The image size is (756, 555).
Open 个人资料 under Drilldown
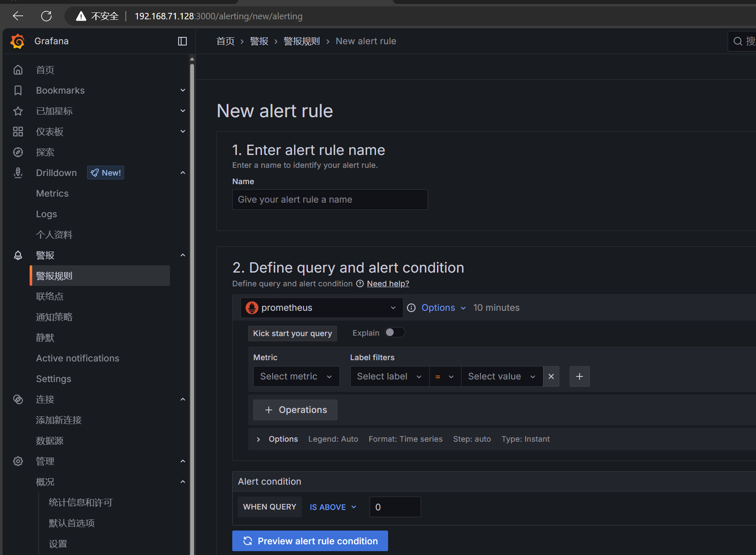pyautogui.click(x=54, y=235)
